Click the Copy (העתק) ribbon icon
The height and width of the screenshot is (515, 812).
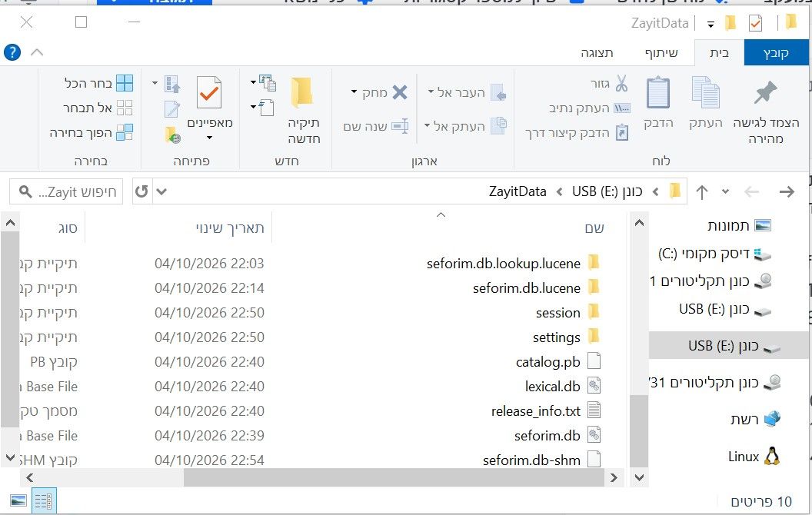click(705, 92)
